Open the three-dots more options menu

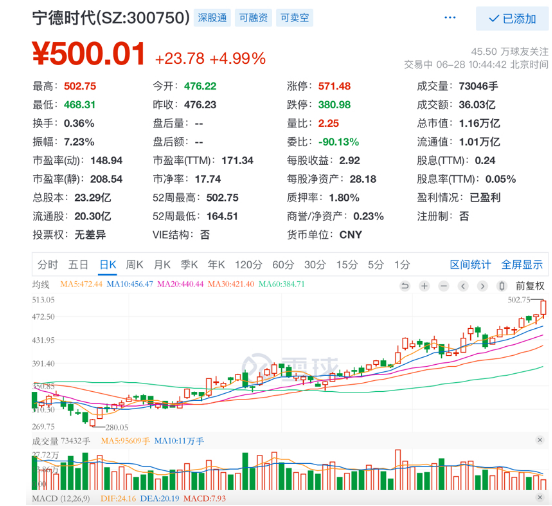[x=450, y=18]
